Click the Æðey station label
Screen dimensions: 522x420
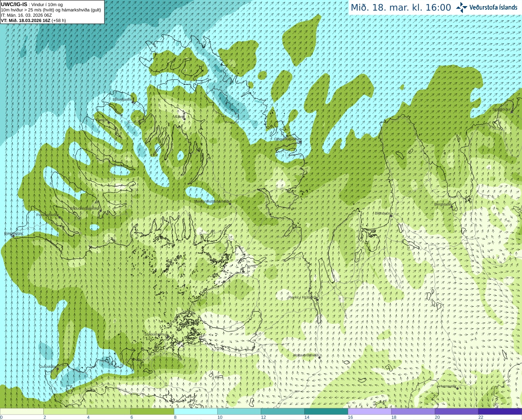coord(179,117)
